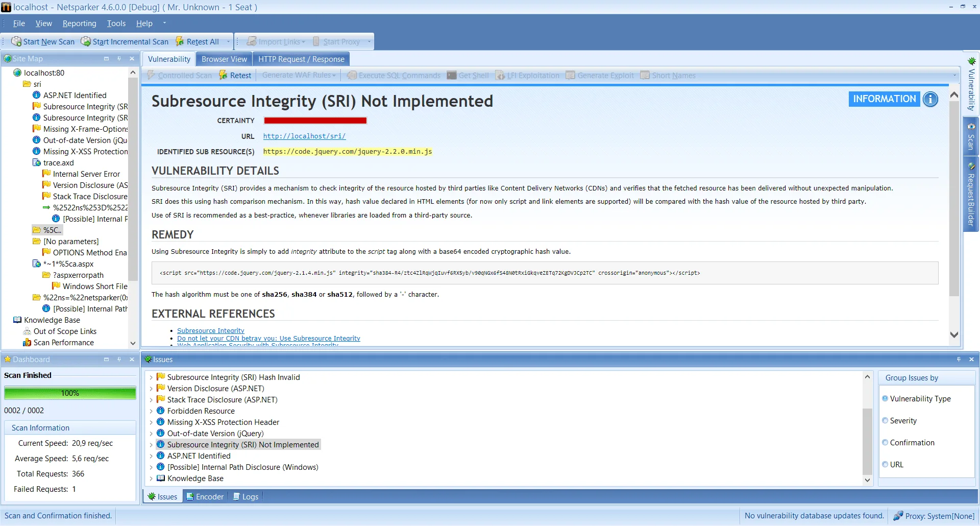Viewport: 980px width, 526px height.
Task: Expand Stack Trace Disclosure (ASP.NET) issue
Action: coord(151,400)
